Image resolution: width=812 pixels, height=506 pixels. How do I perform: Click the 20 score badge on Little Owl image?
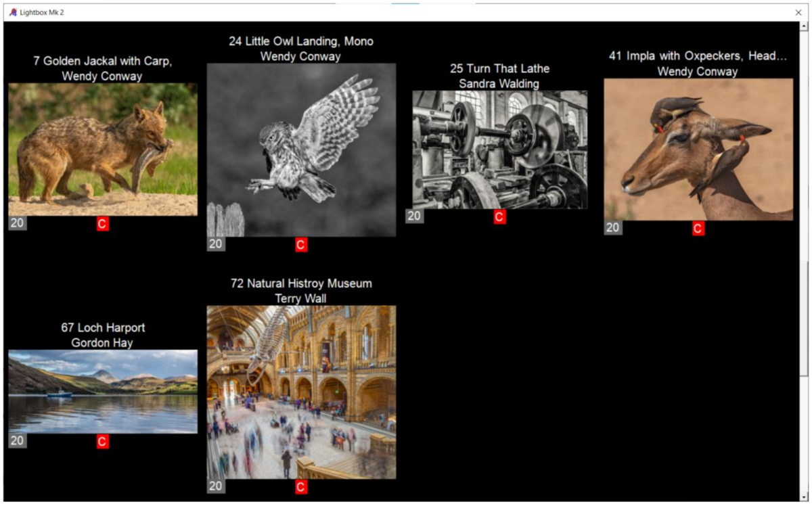point(217,244)
